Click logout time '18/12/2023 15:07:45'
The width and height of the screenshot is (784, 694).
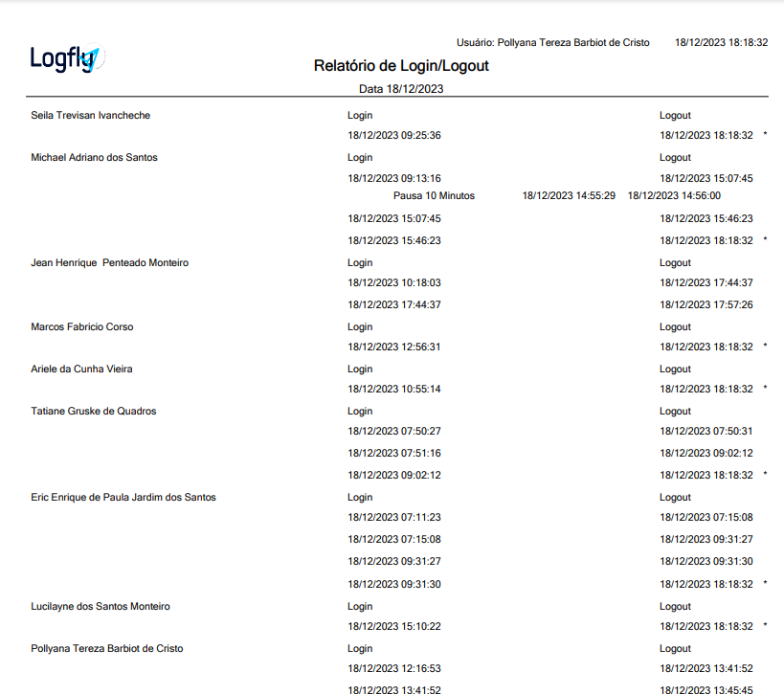point(706,178)
